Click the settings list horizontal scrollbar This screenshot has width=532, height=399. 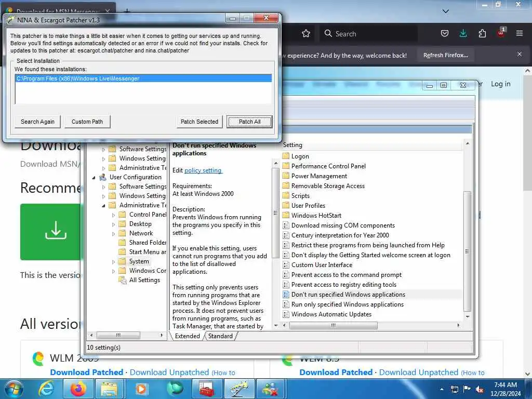[x=333, y=325]
